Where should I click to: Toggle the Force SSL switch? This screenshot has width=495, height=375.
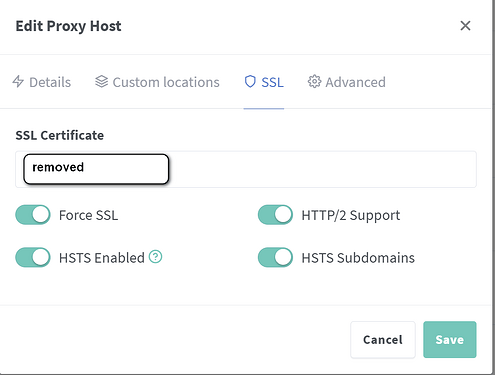point(33,215)
